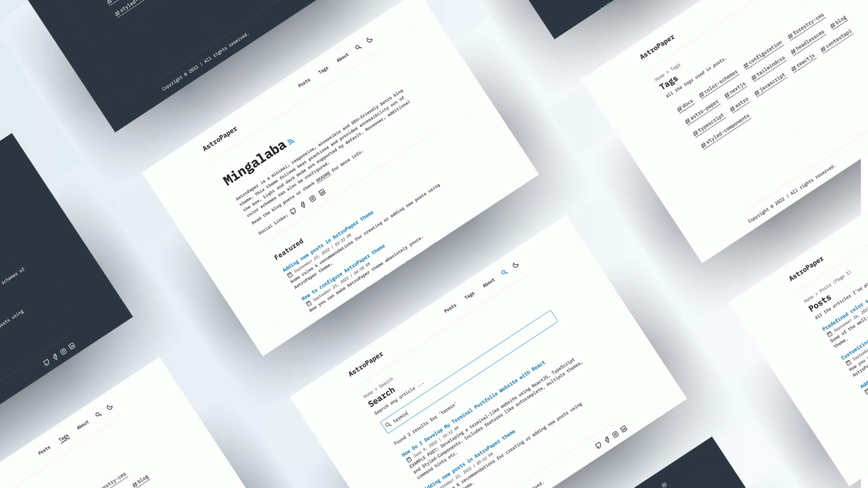
Task: Click Posts navigation tab
Action: pyautogui.click(x=304, y=82)
